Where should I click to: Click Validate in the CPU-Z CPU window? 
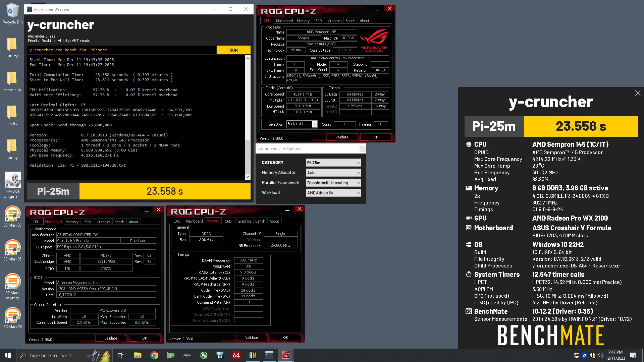342,137
